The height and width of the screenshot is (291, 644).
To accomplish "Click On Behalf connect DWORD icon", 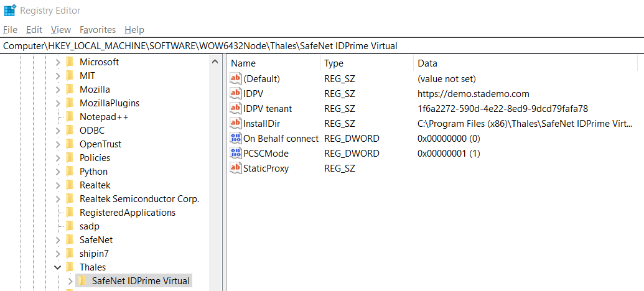I will (235, 138).
